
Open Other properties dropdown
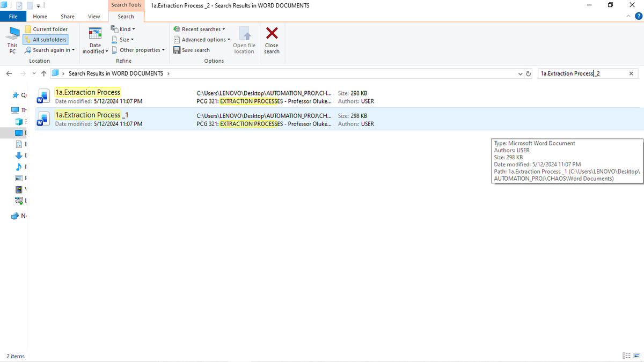pyautogui.click(x=138, y=50)
